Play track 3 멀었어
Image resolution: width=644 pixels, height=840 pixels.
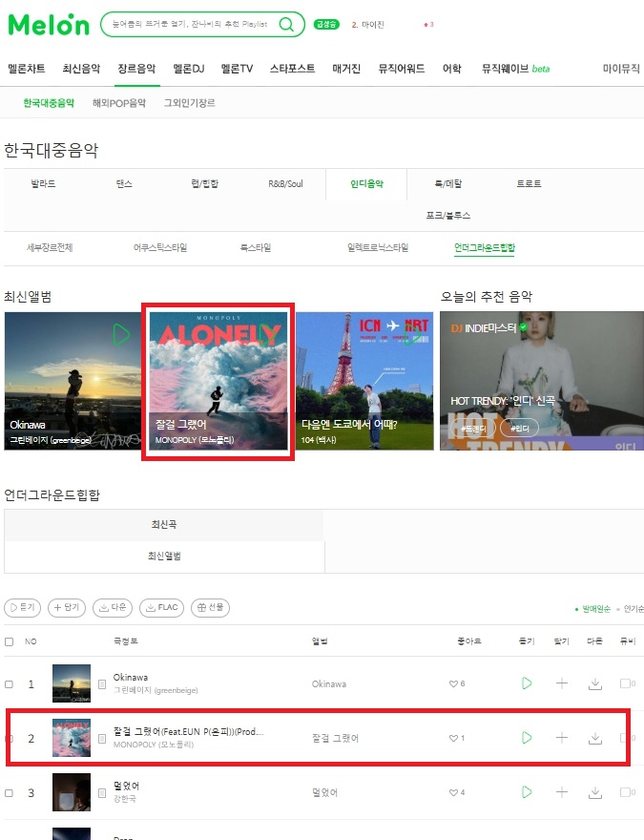(527, 791)
